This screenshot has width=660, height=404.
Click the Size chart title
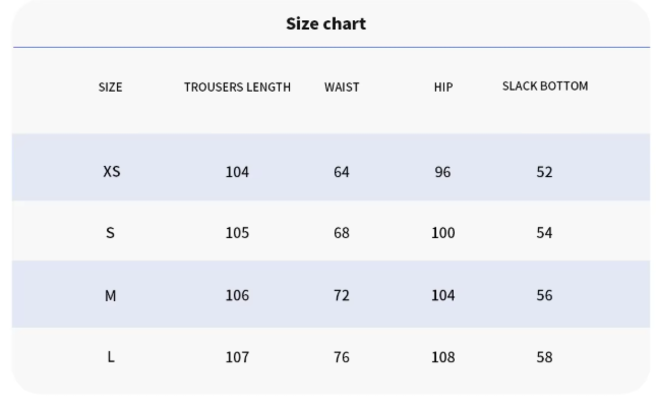tap(326, 24)
